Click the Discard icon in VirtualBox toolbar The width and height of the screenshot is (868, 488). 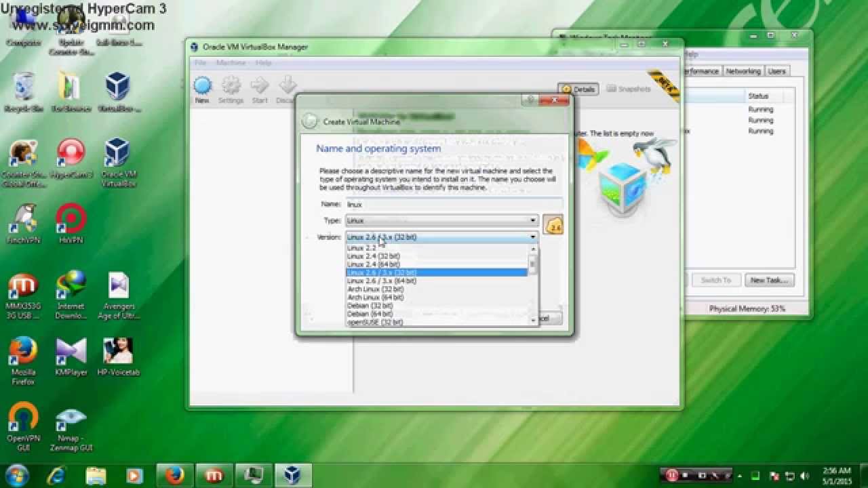point(287,86)
